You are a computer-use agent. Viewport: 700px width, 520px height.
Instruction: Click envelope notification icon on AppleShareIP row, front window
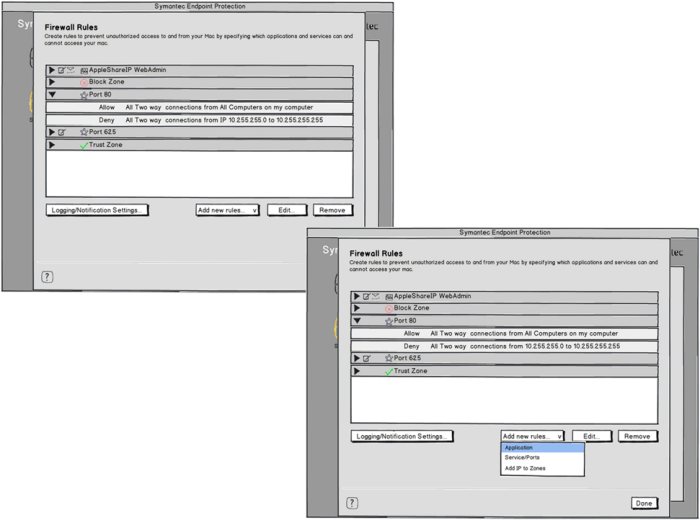click(x=375, y=296)
